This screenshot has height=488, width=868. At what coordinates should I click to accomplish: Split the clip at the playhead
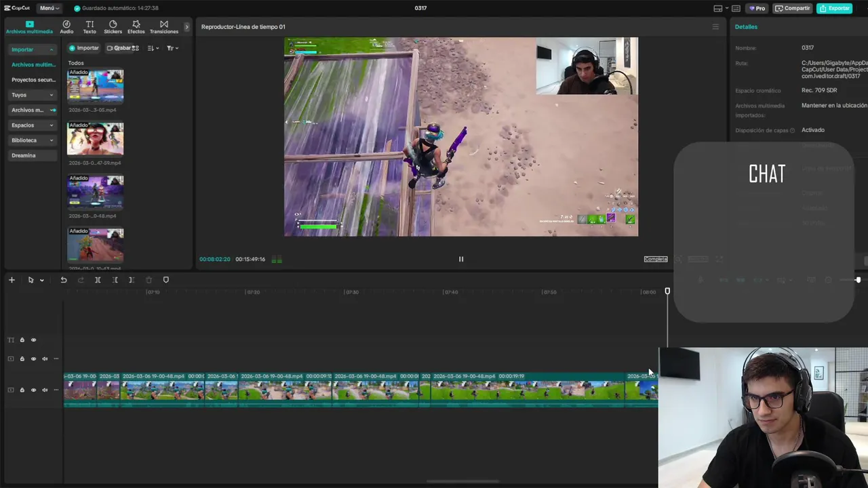(98, 280)
